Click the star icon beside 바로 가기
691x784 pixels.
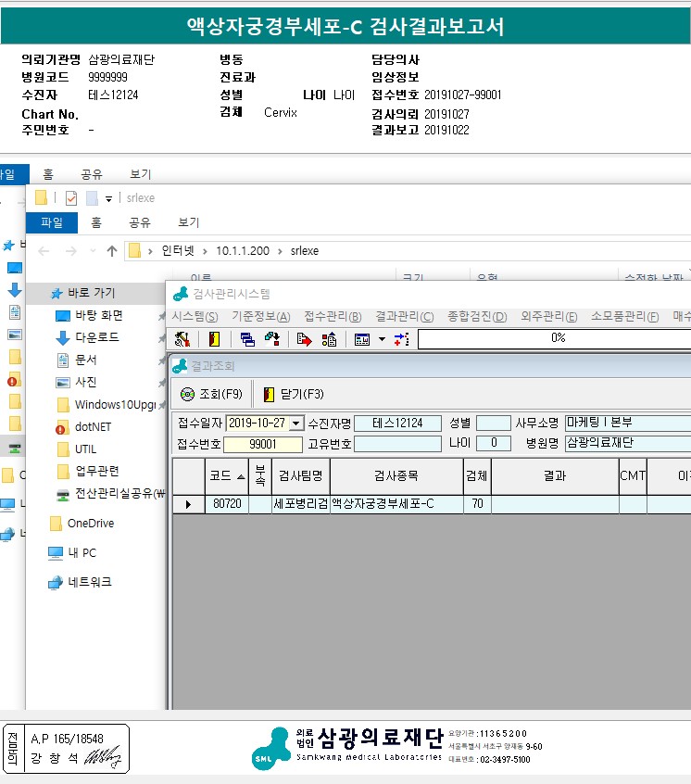tap(57, 293)
